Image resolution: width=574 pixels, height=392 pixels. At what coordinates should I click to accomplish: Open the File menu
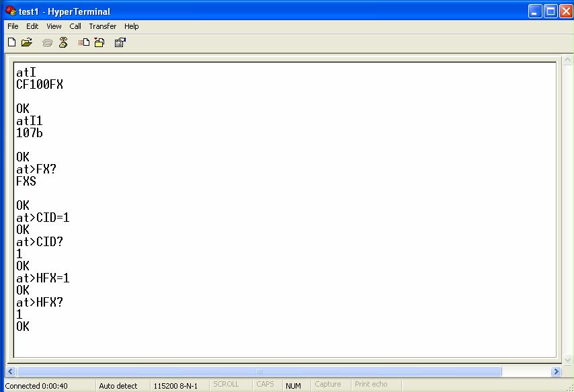click(x=13, y=26)
